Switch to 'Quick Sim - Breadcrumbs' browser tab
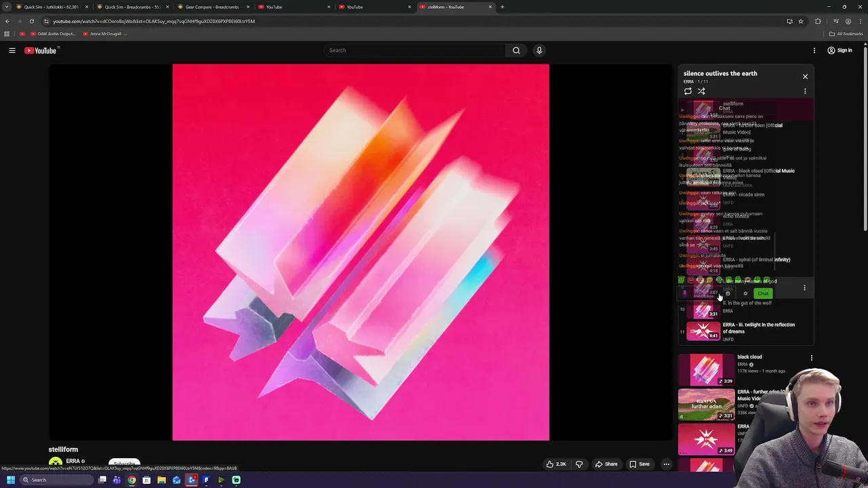The width and height of the screenshot is (868, 488). coord(134,7)
